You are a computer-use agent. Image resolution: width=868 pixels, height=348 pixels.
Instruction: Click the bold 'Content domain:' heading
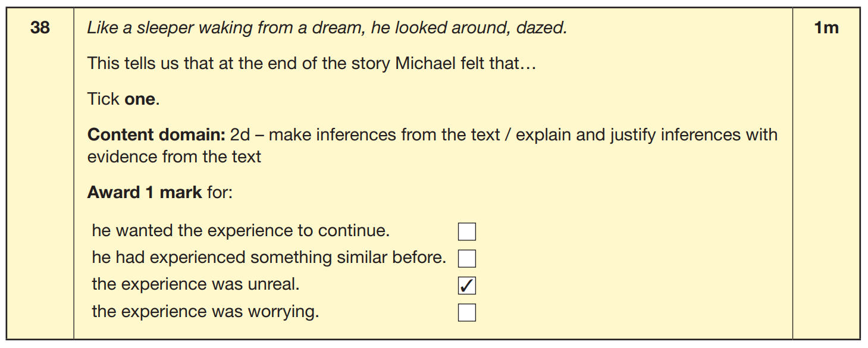coord(156,134)
